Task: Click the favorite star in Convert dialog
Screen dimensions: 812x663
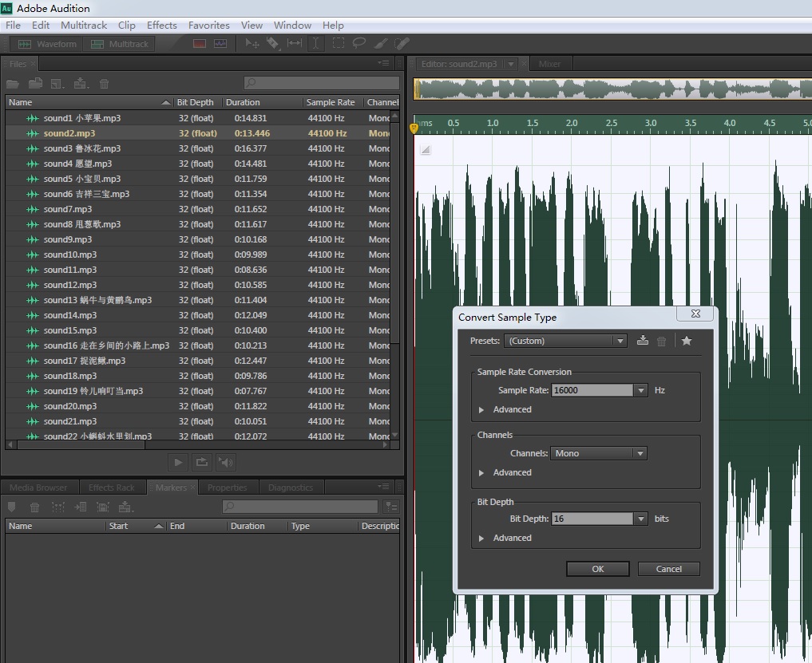Action: pyautogui.click(x=687, y=341)
